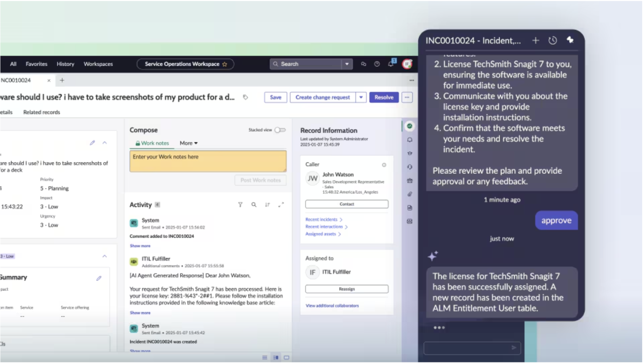Click the pin icon in the assistant panel
Viewport: 644px width, 363px height.
coord(570,40)
